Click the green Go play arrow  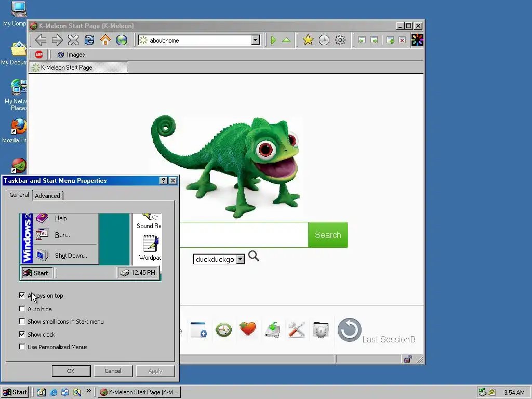pos(273,40)
